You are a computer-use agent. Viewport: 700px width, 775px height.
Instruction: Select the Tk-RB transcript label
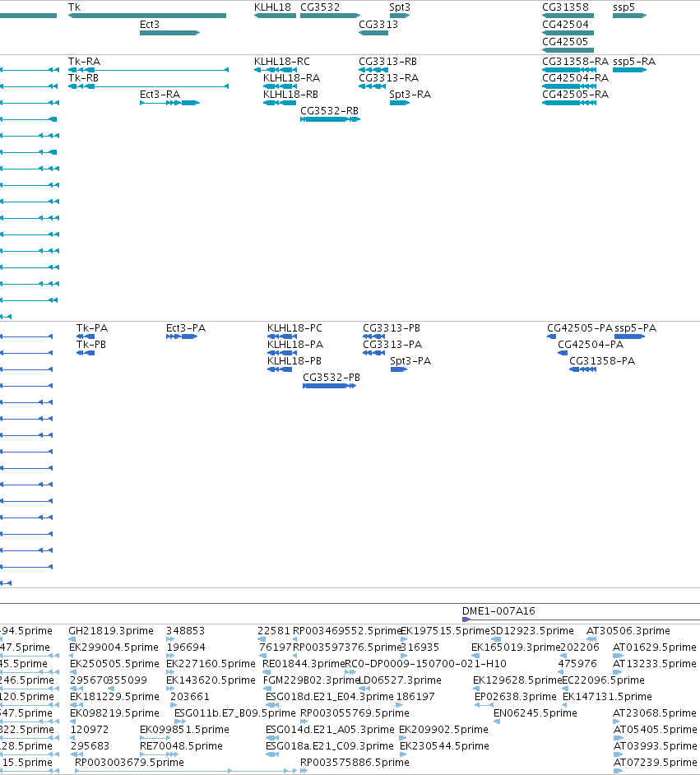point(83,78)
